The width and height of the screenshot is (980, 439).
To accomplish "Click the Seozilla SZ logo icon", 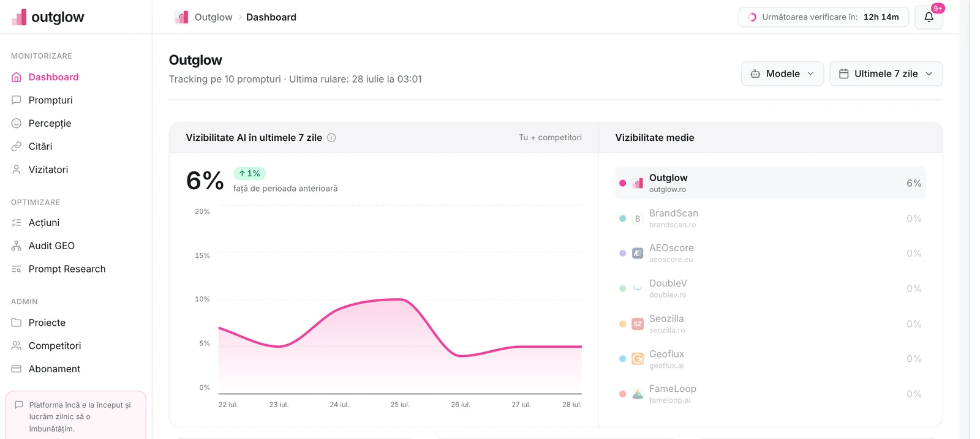I will 638,324.
